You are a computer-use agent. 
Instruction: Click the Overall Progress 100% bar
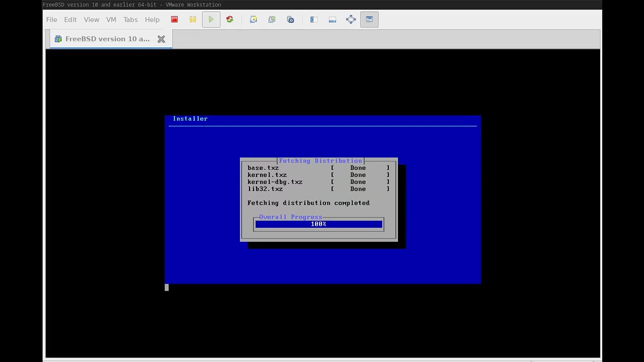pyautogui.click(x=319, y=224)
